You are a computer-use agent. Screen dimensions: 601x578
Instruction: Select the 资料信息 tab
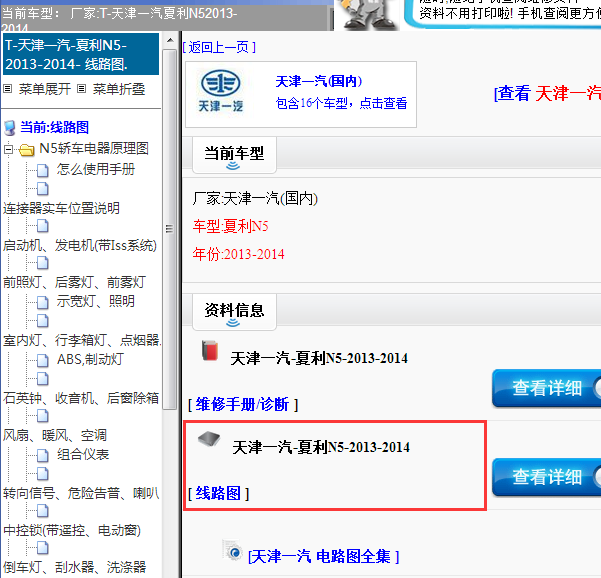(x=234, y=312)
